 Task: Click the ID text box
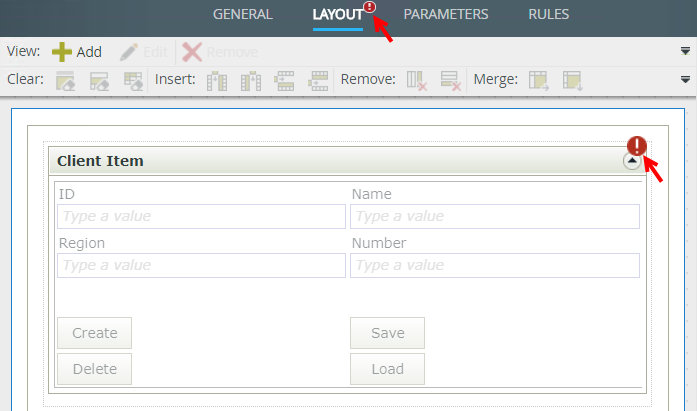tap(201, 216)
